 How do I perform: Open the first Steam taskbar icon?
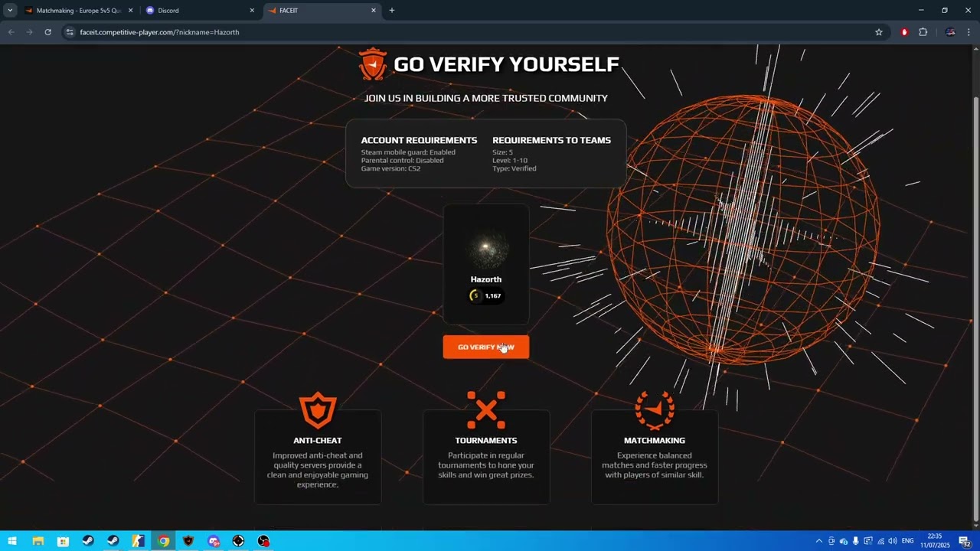tap(88, 541)
